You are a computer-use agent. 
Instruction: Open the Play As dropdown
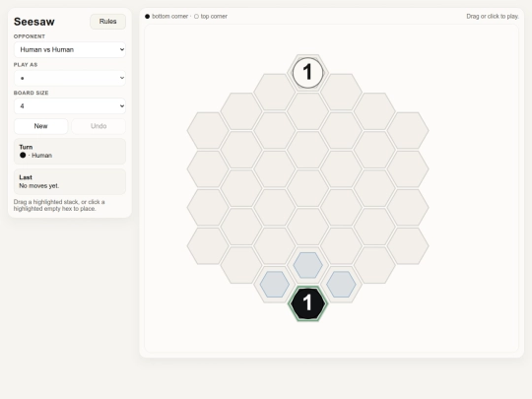(70, 78)
